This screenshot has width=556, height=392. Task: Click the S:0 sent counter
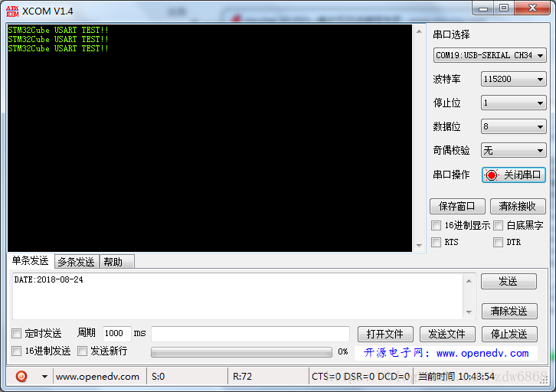pyautogui.click(x=159, y=377)
